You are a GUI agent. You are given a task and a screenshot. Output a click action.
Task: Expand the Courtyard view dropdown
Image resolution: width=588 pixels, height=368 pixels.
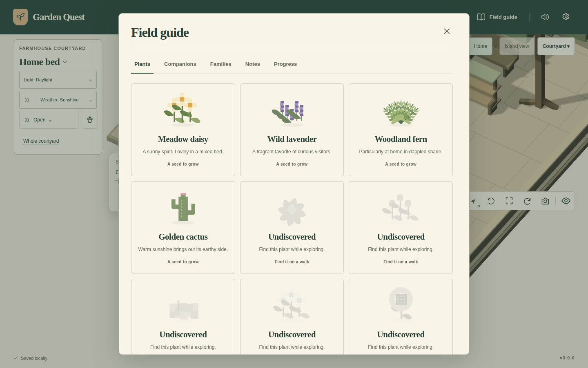click(x=556, y=46)
